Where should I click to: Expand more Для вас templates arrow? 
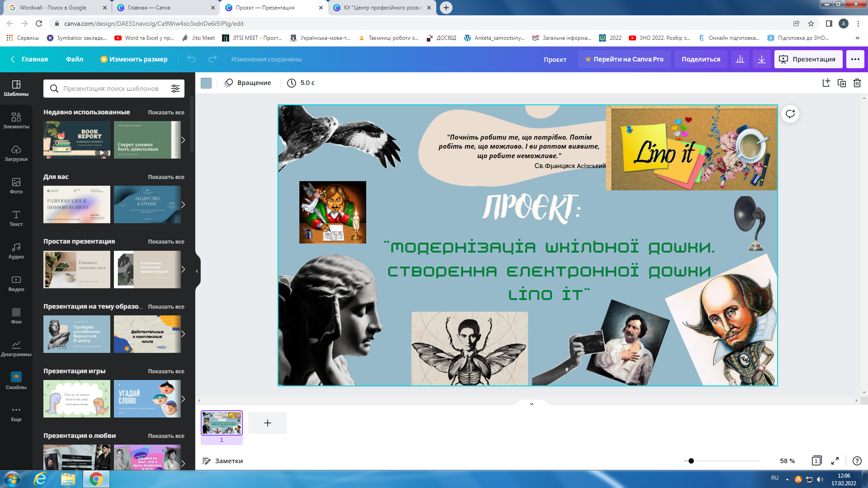coord(183,205)
